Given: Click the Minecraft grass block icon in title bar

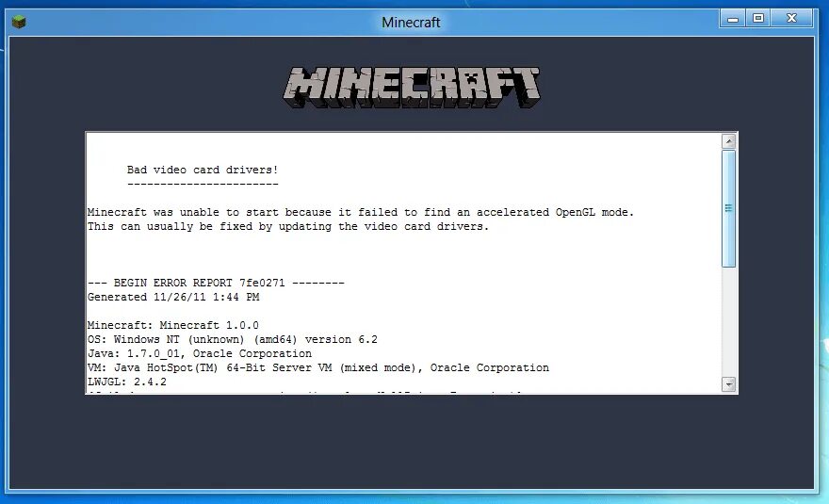Looking at the screenshot, I should [x=19, y=23].
